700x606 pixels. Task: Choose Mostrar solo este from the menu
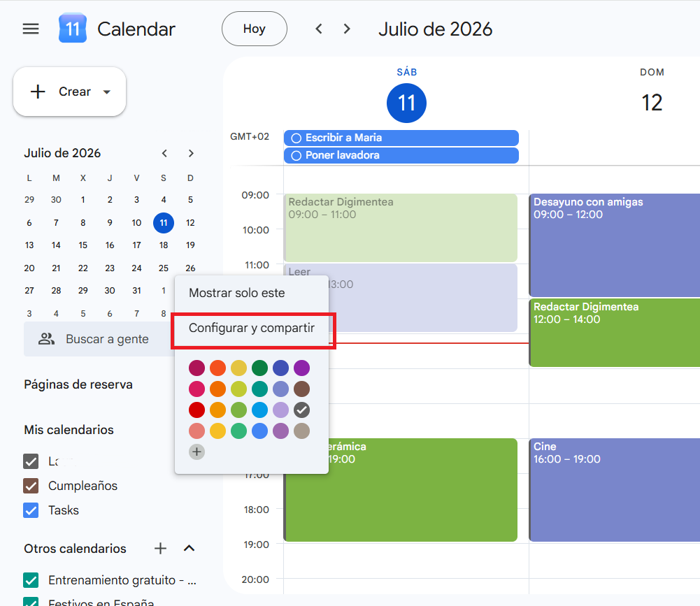pyautogui.click(x=252, y=293)
